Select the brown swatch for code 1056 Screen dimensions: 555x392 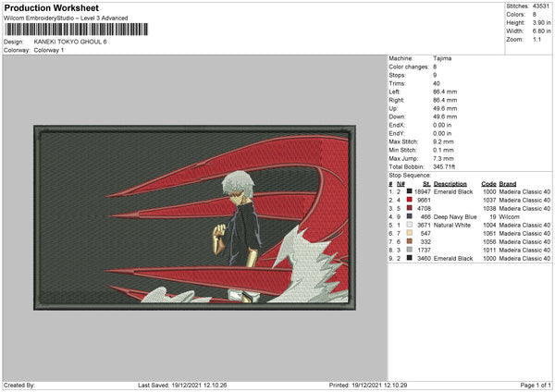[409, 241]
